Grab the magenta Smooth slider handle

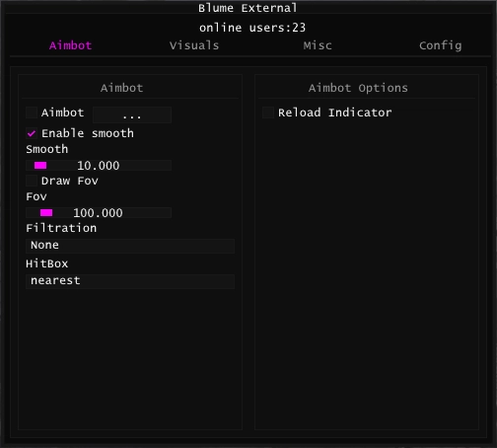click(40, 166)
